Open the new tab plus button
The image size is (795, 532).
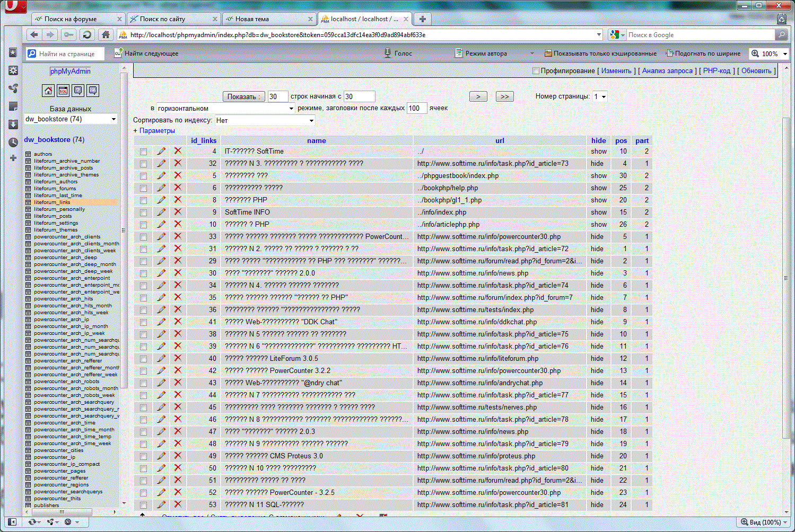pyautogui.click(x=423, y=19)
